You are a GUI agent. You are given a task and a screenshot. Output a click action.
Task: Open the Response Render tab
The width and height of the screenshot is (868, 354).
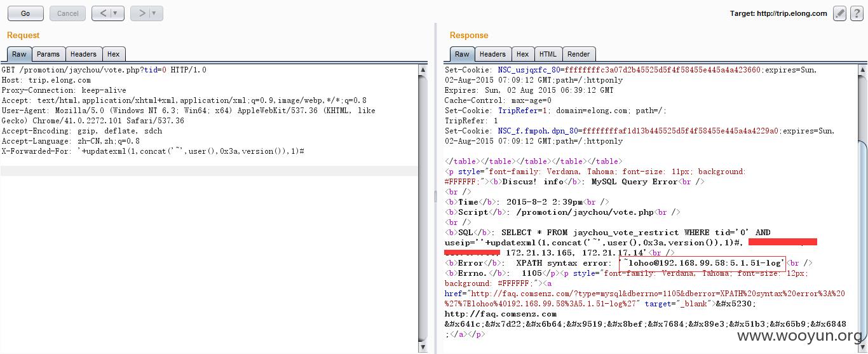click(x=578, y=54)
